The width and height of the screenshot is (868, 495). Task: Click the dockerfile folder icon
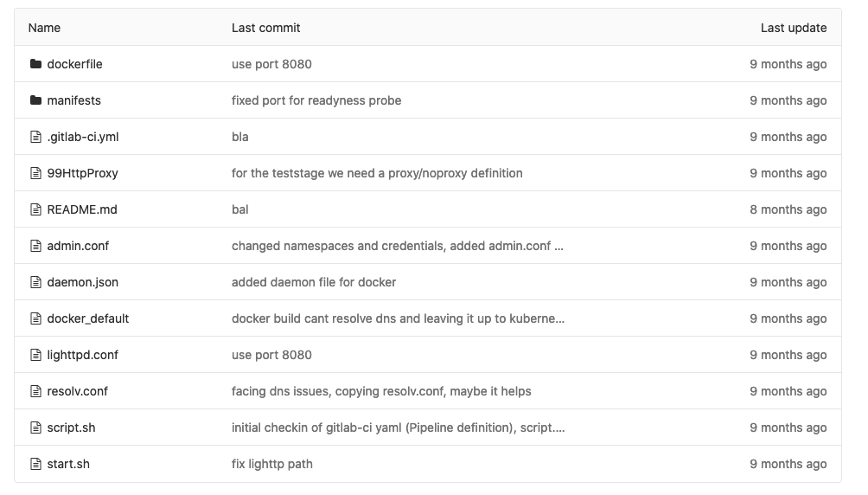click(35, 64)
